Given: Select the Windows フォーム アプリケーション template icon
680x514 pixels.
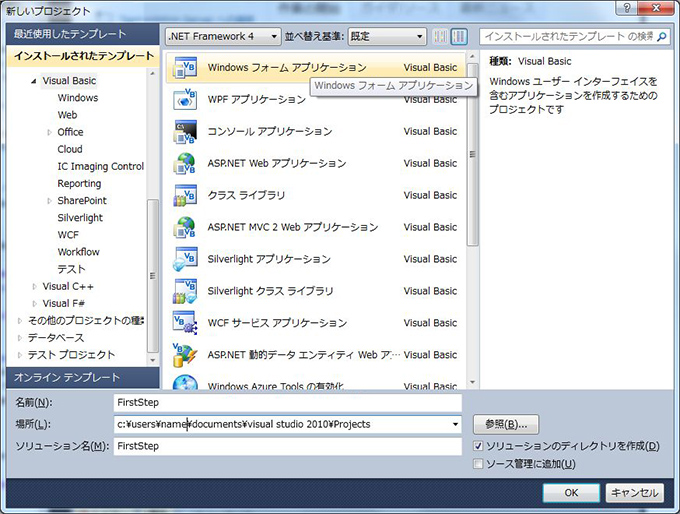Looking at the screenshot, I should (185, 68).
